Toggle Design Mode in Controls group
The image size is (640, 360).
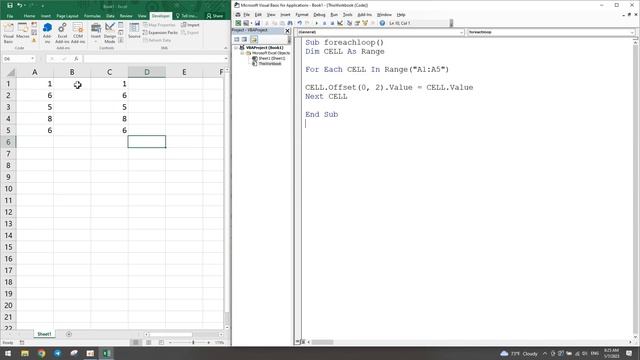110,33
